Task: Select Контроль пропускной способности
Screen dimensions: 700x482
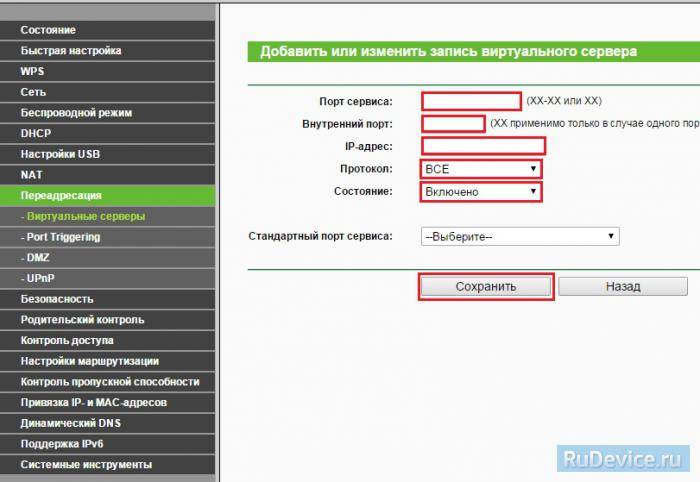Action: point(107,382)
